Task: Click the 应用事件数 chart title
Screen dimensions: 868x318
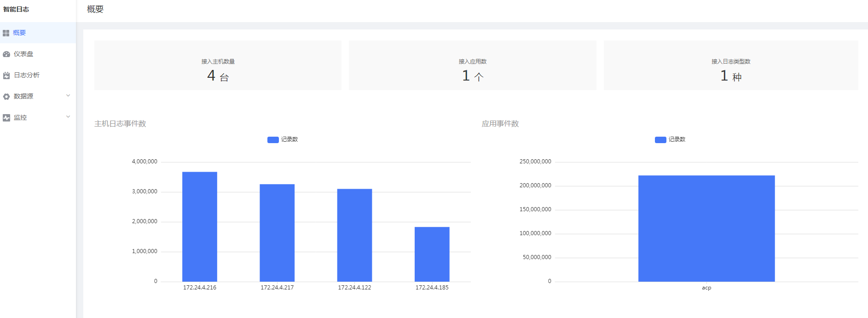Action: click(x=500, y=124)
